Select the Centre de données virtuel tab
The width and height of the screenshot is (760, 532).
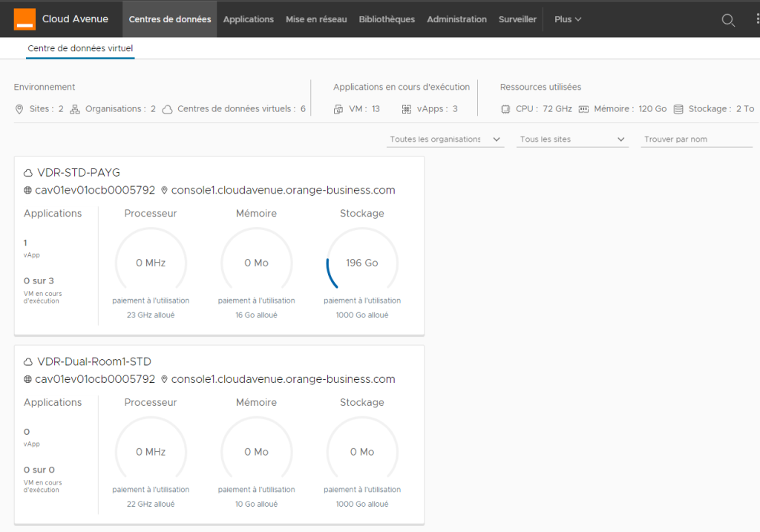80,48
